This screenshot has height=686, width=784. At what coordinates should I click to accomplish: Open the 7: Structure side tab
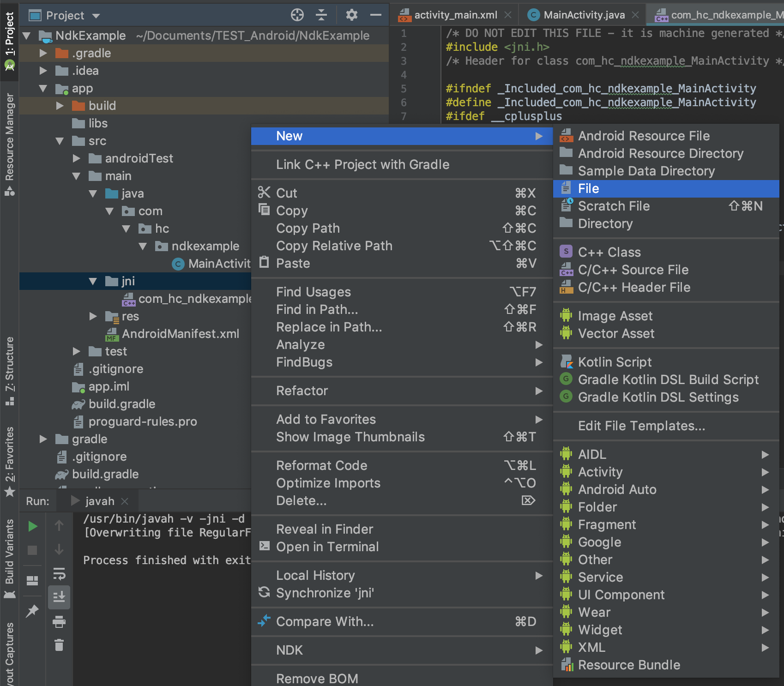(9, 371)
